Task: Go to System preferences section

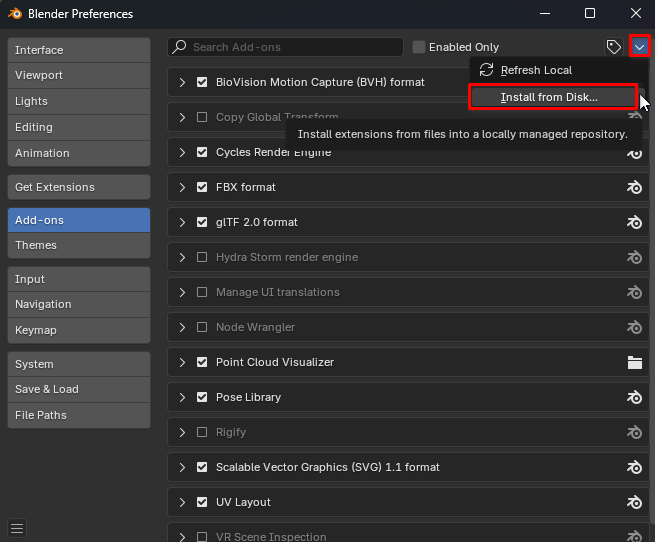Action: (x=79, y=364)
